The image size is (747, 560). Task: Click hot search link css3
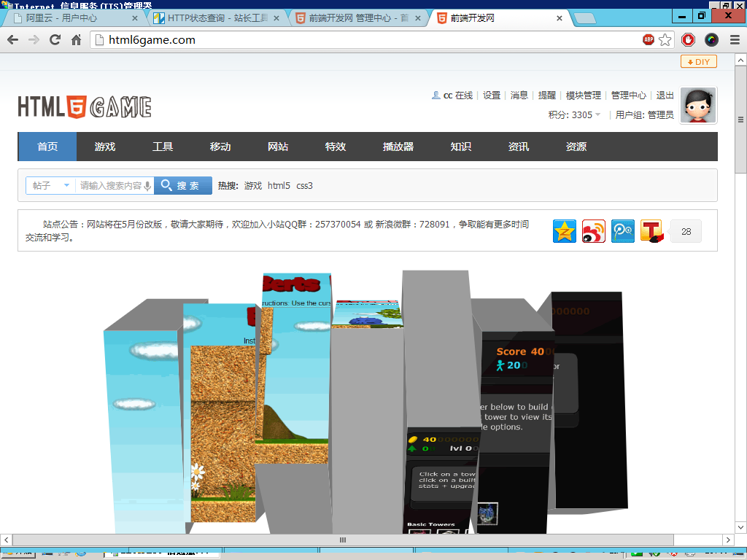(304, 186)
